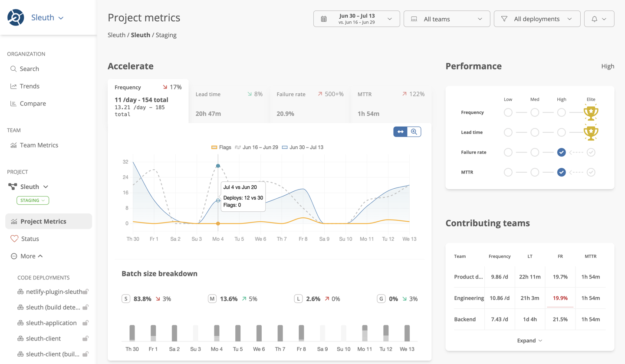Toggle the Jun 30 – Jul 13 legend series
Image resolution: width=625 pixels, height=364 pixels.
click(303, 147)
